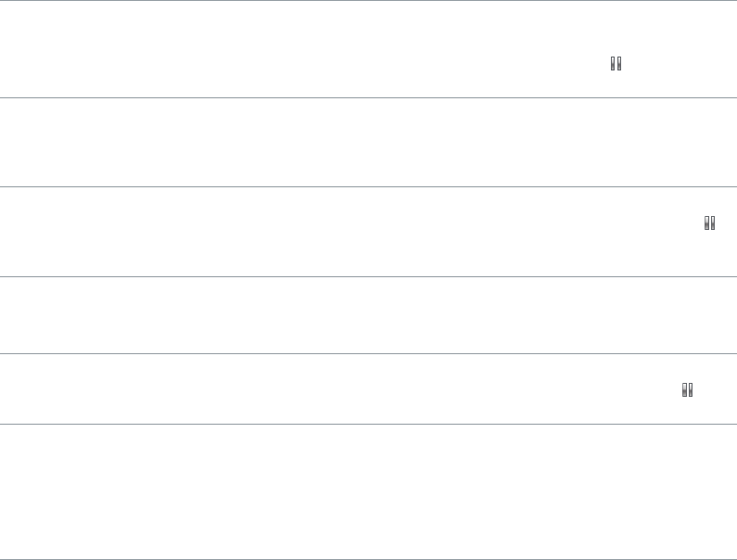Click the right bar of third row's icon

[712, 223]
